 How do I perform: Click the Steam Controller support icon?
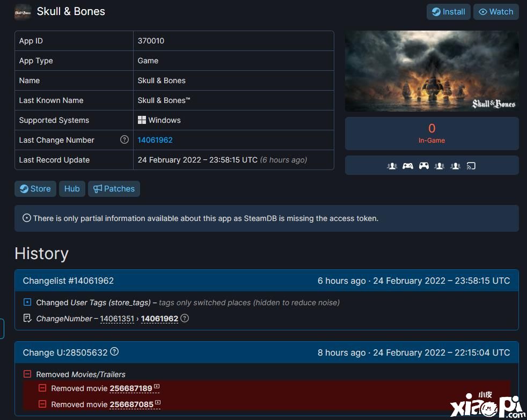click(x=424, y=166)
